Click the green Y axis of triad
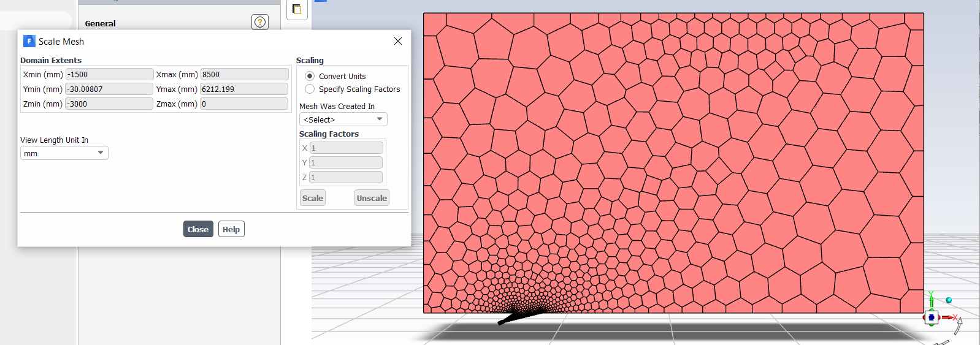Image resolution: width=980 pixels, height=345 pixels. 931,300
